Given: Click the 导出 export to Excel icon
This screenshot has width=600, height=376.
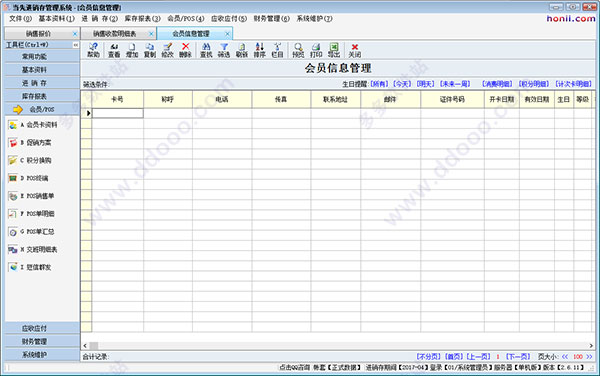Looking at the screenshot, I should click(334, 50).
